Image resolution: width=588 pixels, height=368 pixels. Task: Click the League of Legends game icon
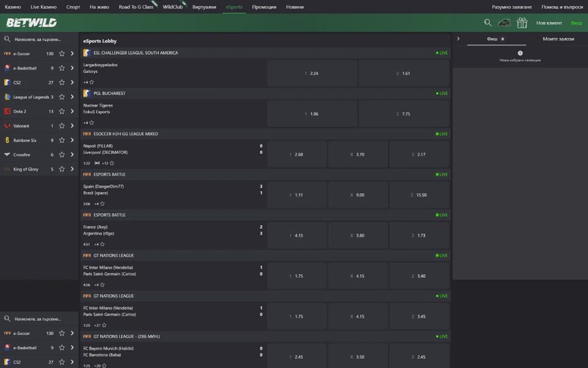(x=7, y=97)
